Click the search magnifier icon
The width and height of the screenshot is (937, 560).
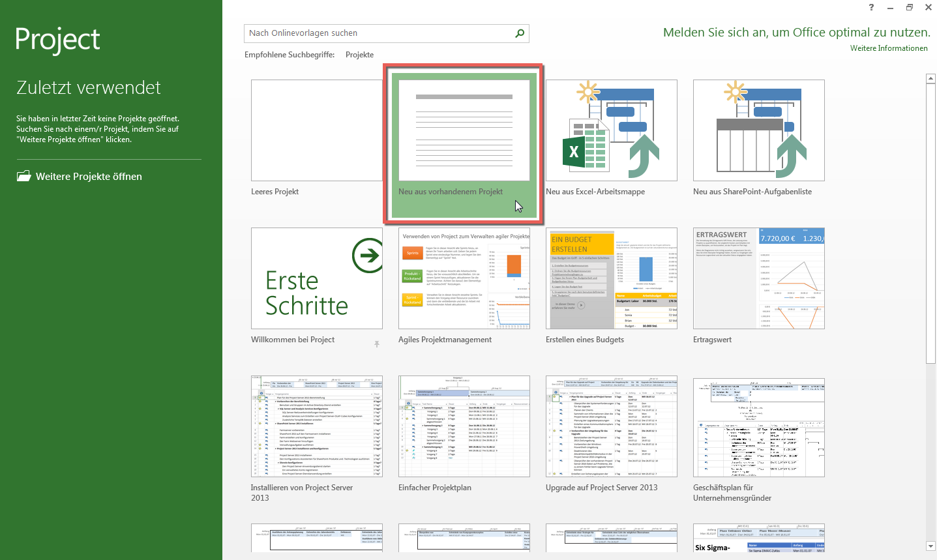point(519,33)
